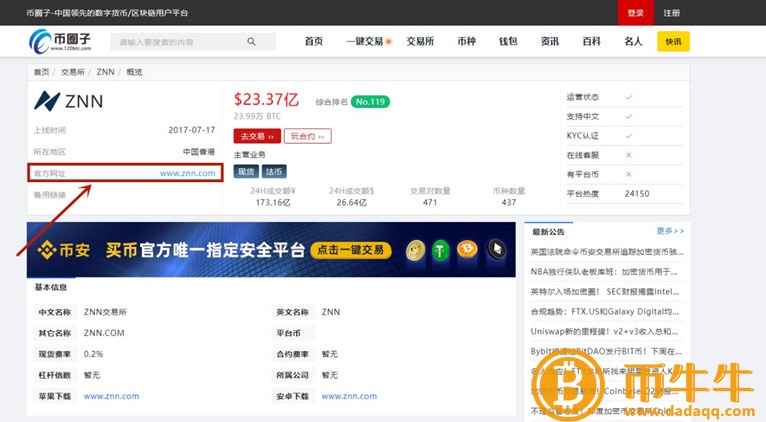Click the 支持中文 green checkmark

tap(629, 116)
